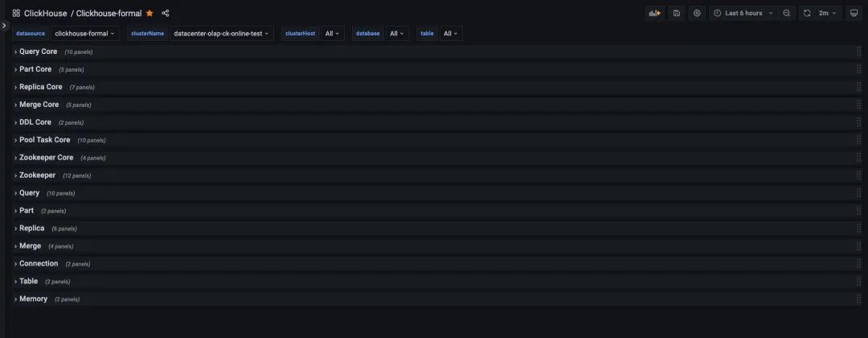Add a new panel to dashboard
Viewport: 868px width, 338px height.
coord(655,14)
